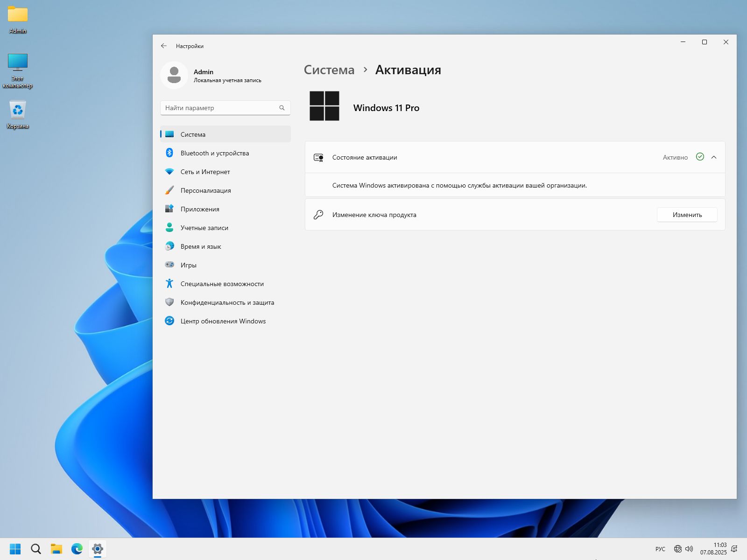Select Этот компьютер desktop icon
Screen dimensions: 747x560
click(18, 70)
